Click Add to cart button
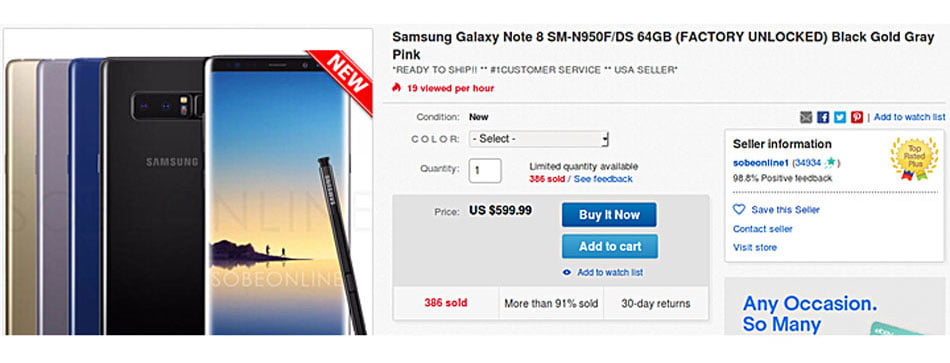Image resolution: width=950 pixels, height=363 pixels. pos(610,247)
